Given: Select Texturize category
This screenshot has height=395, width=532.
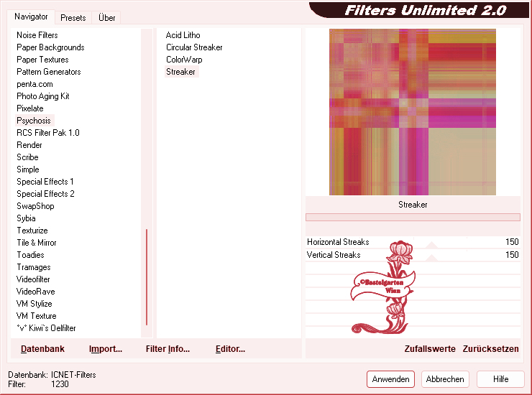Looking at the screenshot, I should 32,231.
